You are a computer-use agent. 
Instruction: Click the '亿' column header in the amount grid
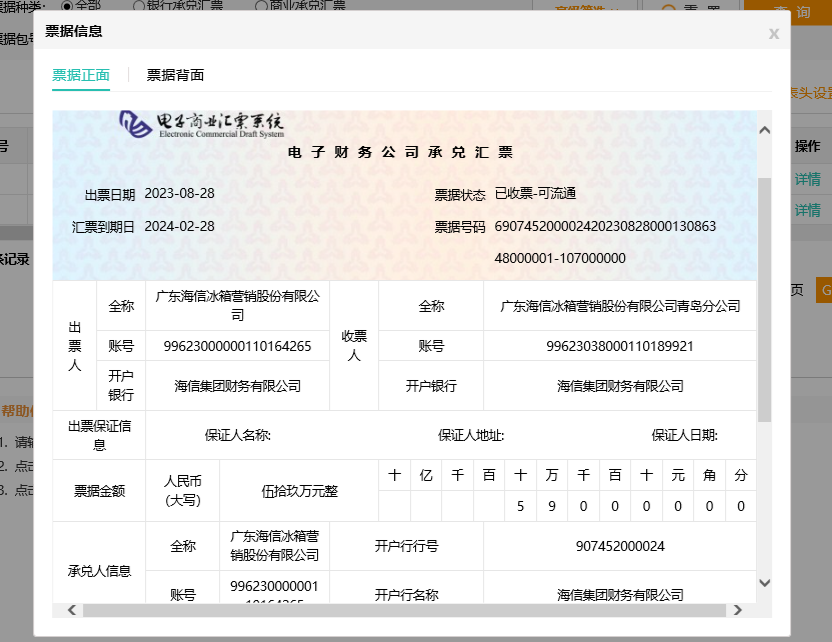(426, 475)
